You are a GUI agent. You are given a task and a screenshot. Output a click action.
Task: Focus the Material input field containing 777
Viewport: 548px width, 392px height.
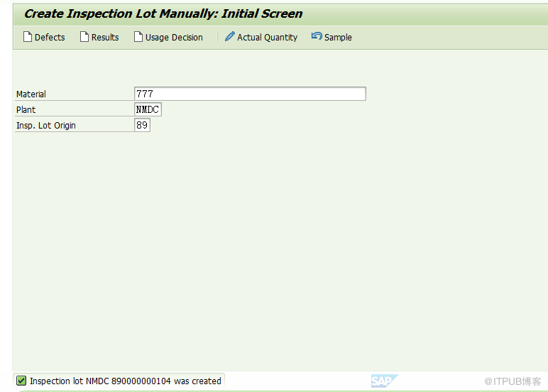[250, 94]
